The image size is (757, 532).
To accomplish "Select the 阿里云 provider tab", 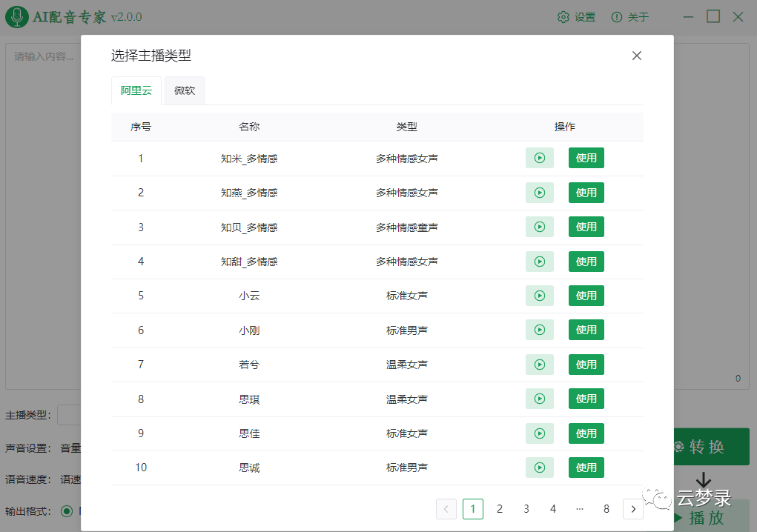I will point(136,90).
